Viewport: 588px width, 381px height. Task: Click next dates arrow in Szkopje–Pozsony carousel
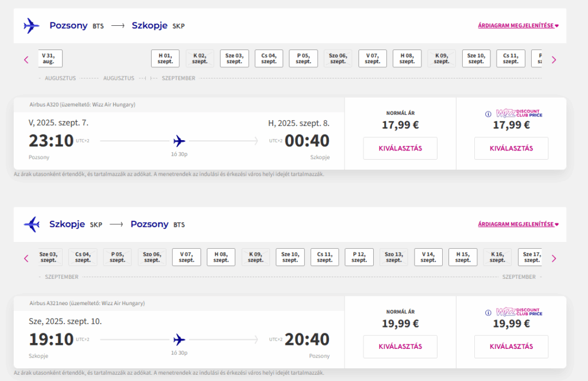[554, 258]
